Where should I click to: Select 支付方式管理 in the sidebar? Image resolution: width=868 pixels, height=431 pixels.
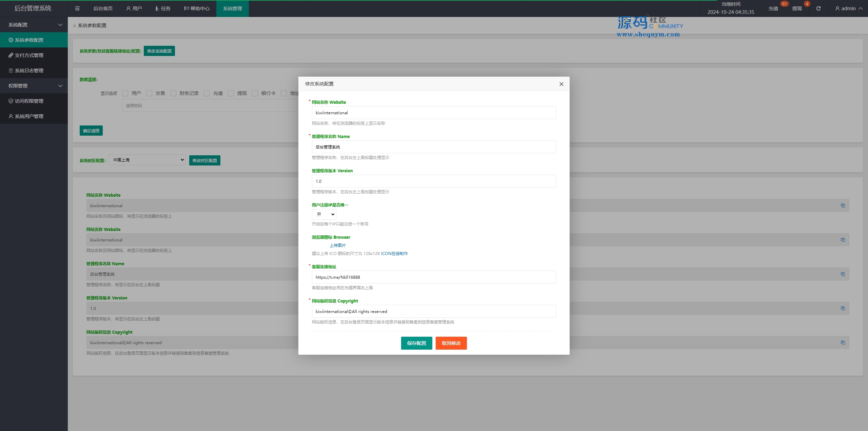pyautogui.click(x=29, y=55)
